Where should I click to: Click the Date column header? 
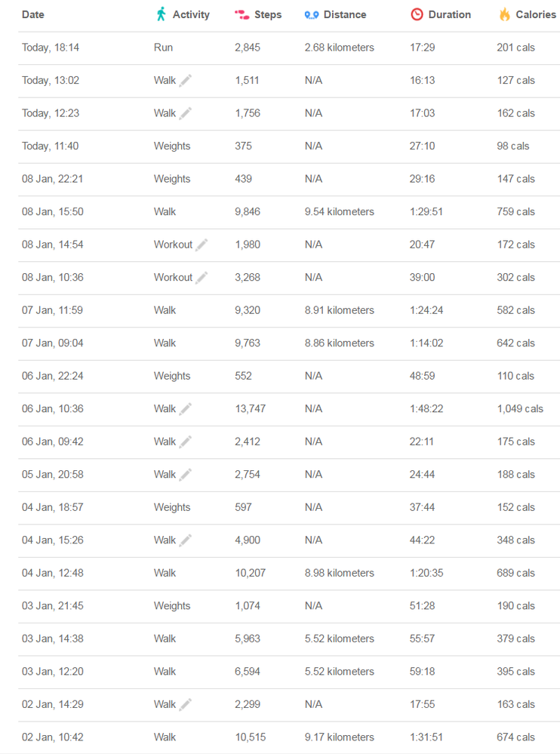(x=33, y=14)
